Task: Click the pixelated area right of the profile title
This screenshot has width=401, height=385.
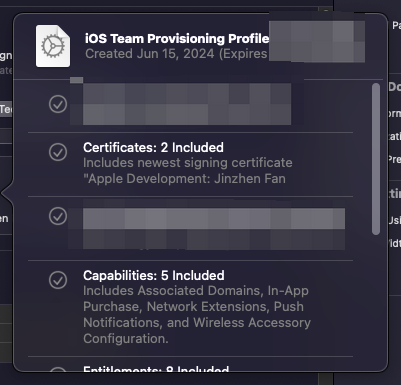Action: (x=317, y=41)
